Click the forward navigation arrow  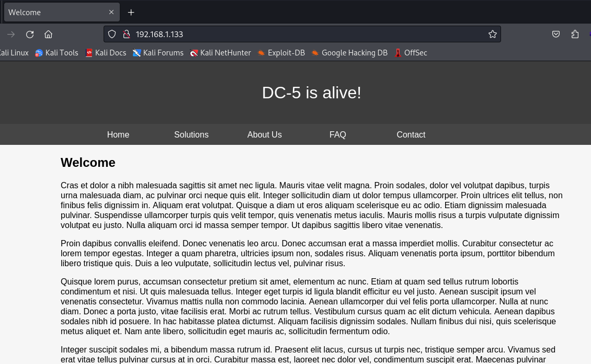pyautogui.click(x=11, y=35)
